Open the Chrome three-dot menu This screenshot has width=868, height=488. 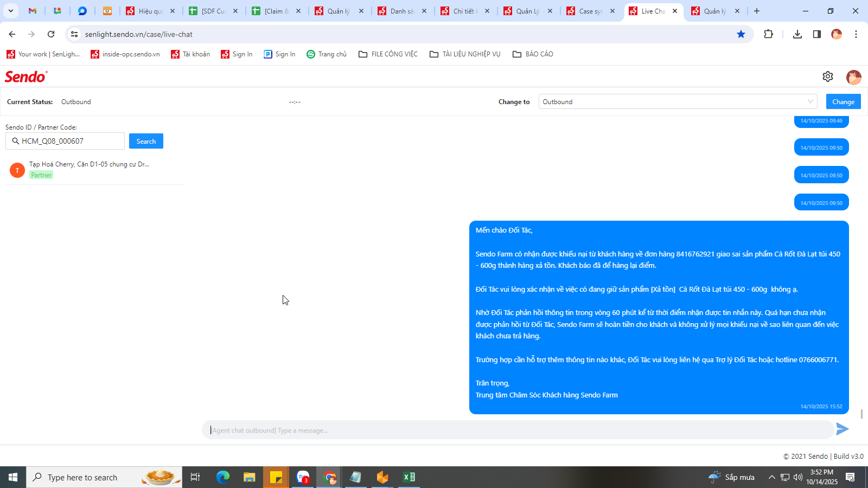pos(856,34)
